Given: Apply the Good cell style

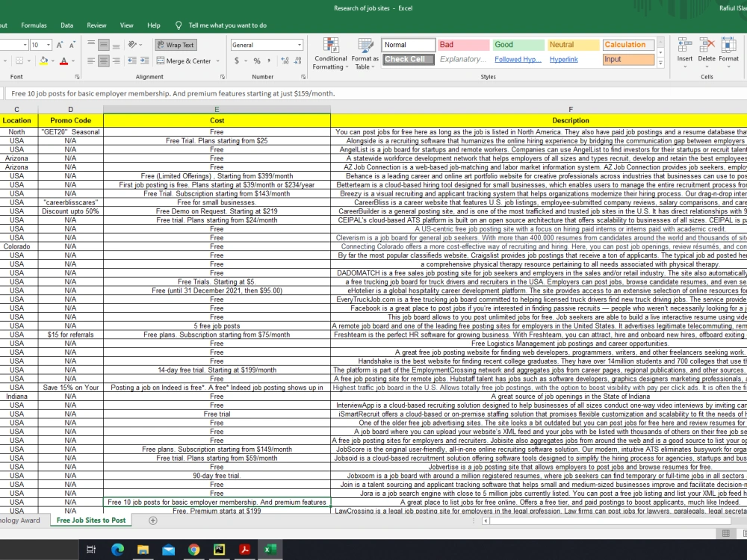Looking at the screenshot, I should (x=518, y=45).
